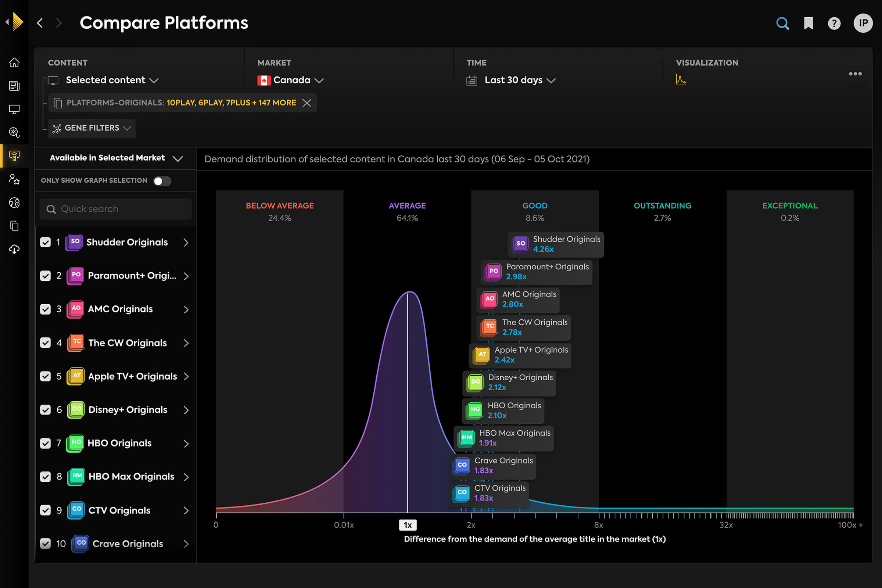Open the globe markets sidebar icon
882x588 pixels.
coord(14,202)
